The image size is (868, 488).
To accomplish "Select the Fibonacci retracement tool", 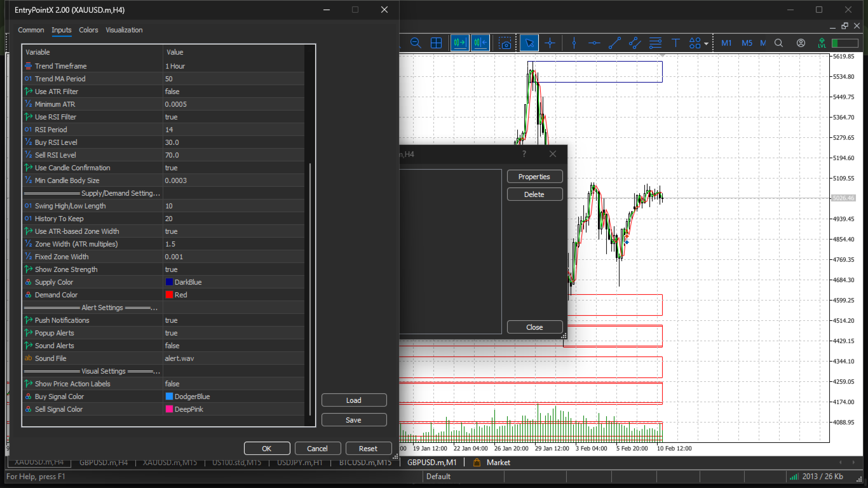I will coord(655,43).
